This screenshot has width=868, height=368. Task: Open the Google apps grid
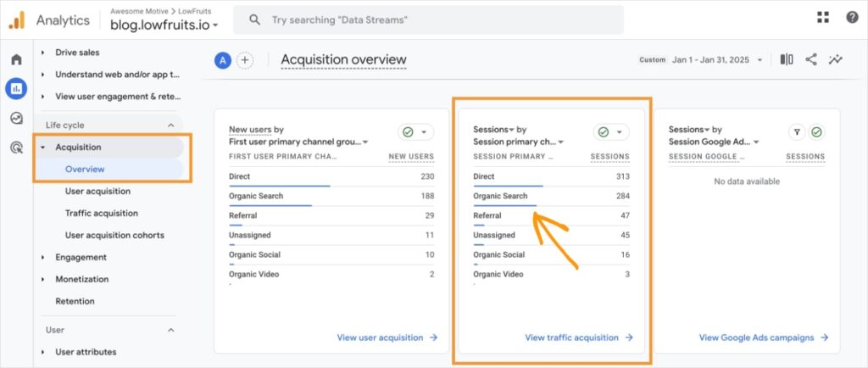click(823, 17)
